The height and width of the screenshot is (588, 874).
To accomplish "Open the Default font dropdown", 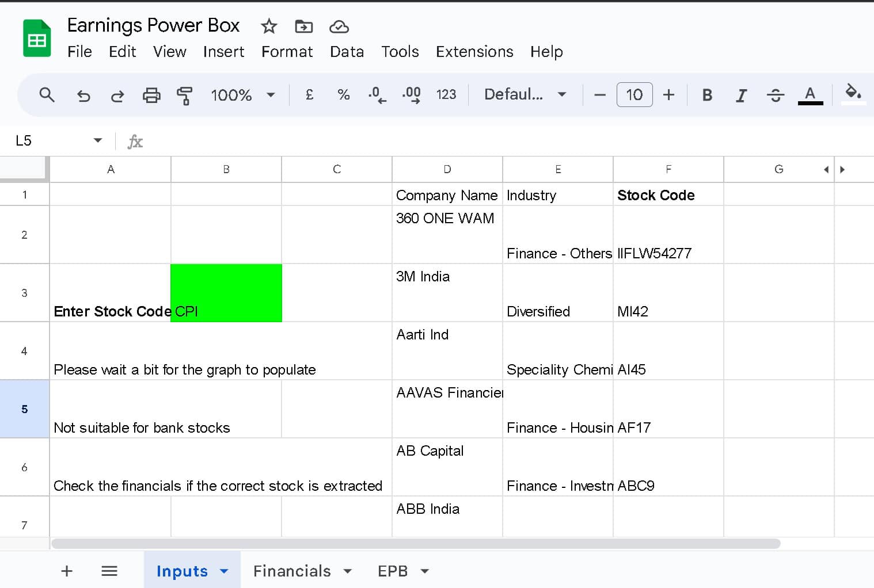I will tap(523, 95).
